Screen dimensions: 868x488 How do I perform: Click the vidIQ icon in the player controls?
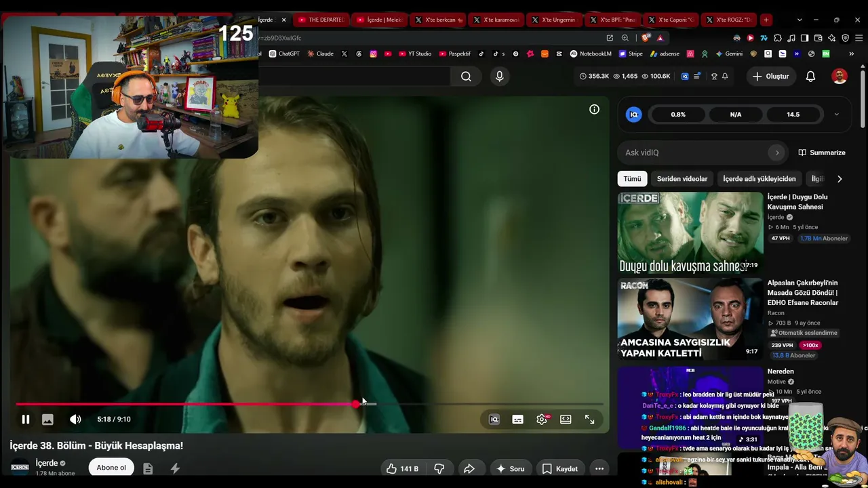[x=494, y=420]
